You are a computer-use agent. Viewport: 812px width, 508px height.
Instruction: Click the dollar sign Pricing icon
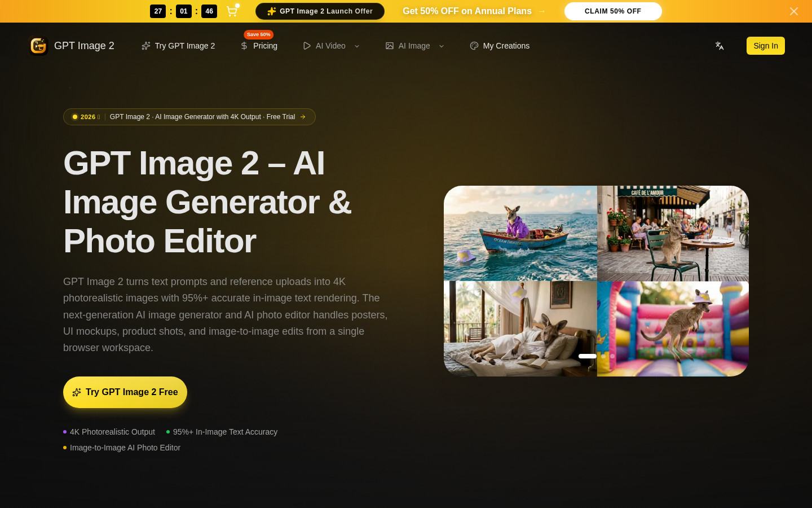pyautogui.click(x=244, y=46)
